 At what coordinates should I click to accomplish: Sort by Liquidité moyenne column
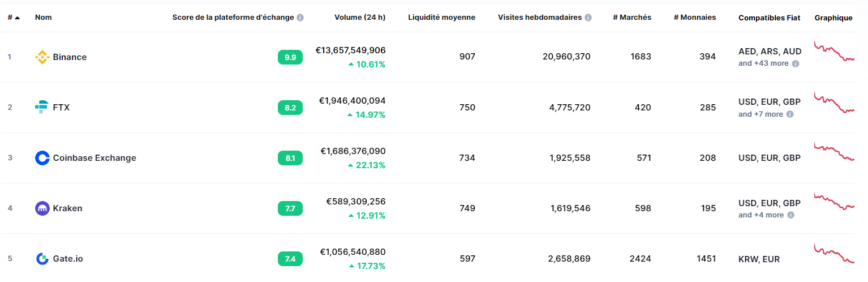coord(442,18)
